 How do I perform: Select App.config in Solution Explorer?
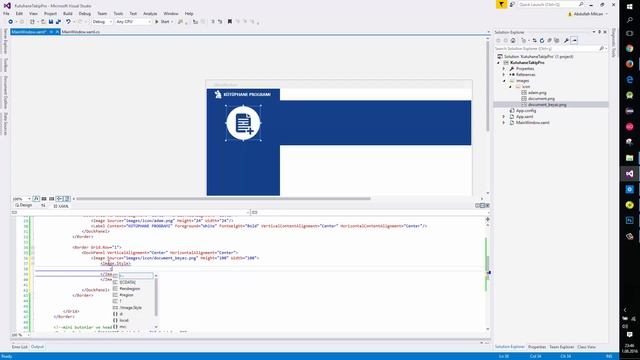(526, 111)
